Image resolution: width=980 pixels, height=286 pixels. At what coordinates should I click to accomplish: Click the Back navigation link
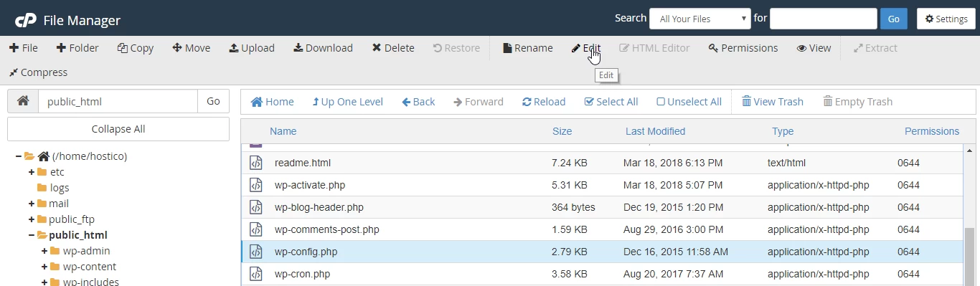(418, 102)
